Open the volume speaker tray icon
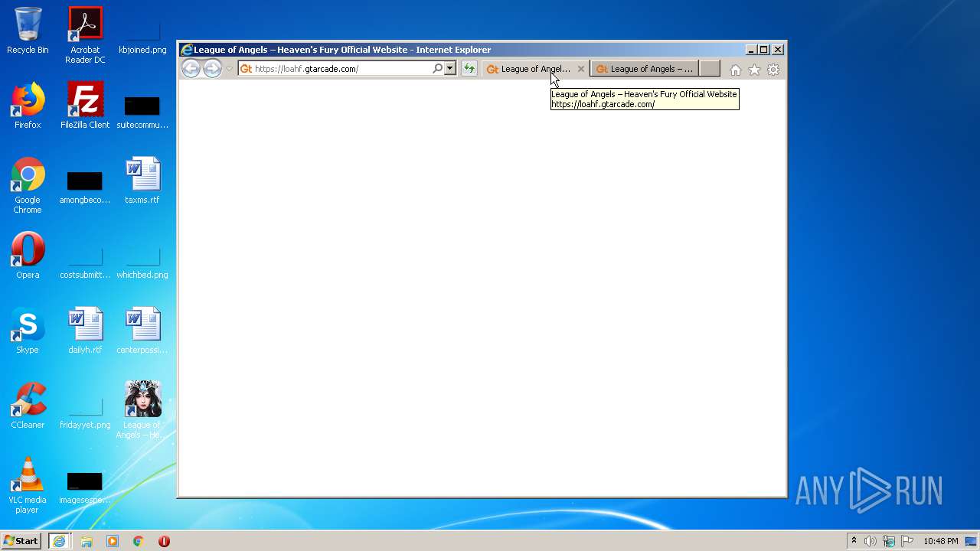The image size is (980, 551). click(x=871, y=541)
